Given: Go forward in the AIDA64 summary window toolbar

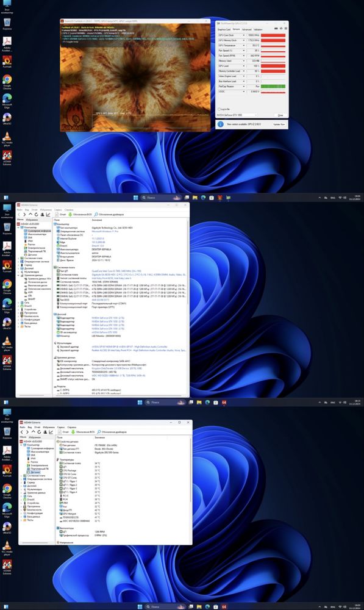Looking at the screenshot, I should tap(24, 214).
